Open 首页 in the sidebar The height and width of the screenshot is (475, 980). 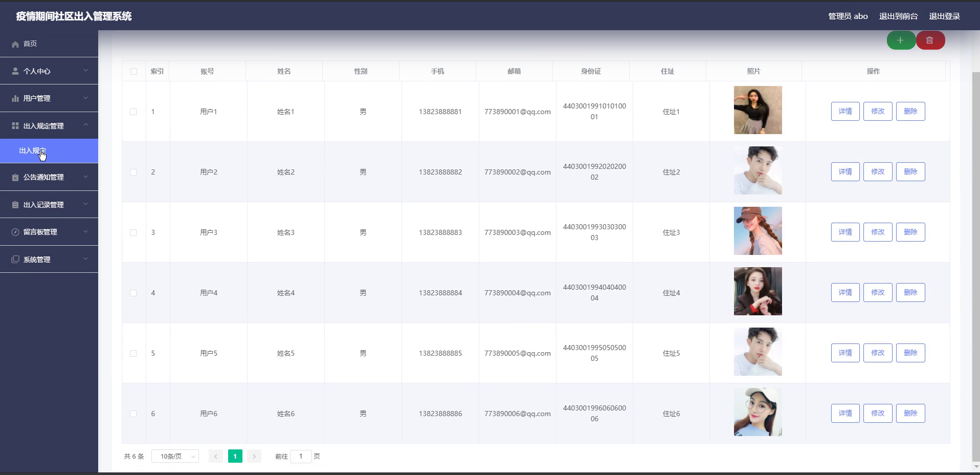(49, 44)
